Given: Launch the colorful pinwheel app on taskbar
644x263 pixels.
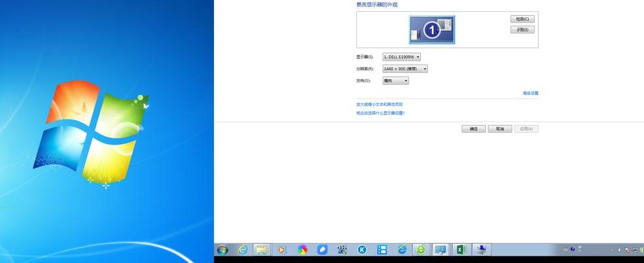Looking at the screenshot, I should (x=303, y=249).
